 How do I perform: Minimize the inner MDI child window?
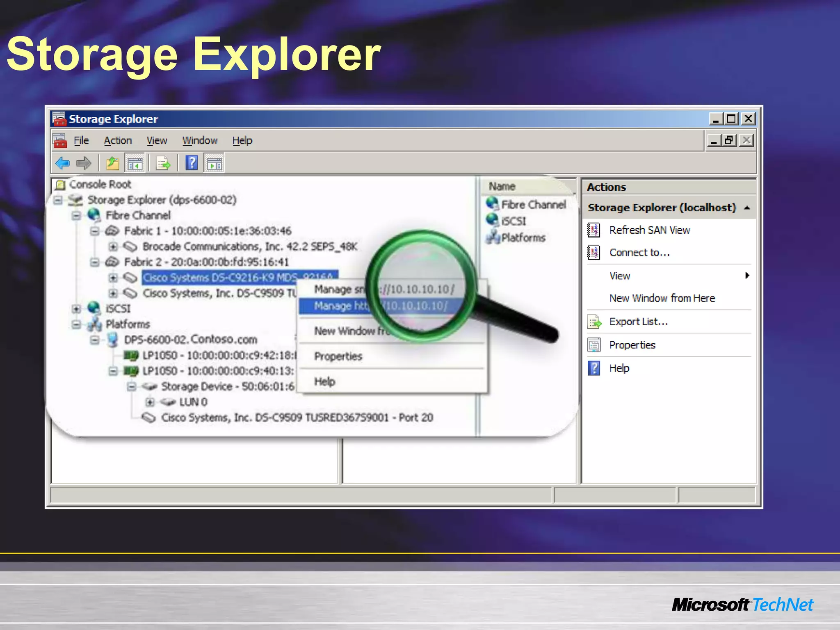[x=714, y=140]
